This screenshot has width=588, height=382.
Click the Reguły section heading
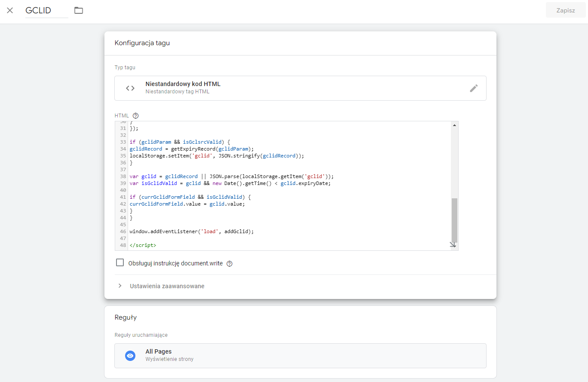[x=126, y=317]
